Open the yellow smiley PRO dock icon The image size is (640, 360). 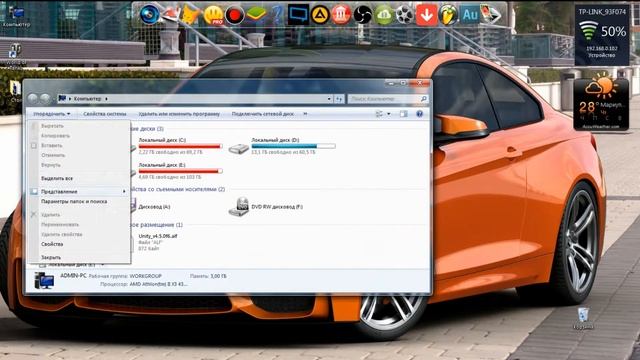tap(213, 15)
